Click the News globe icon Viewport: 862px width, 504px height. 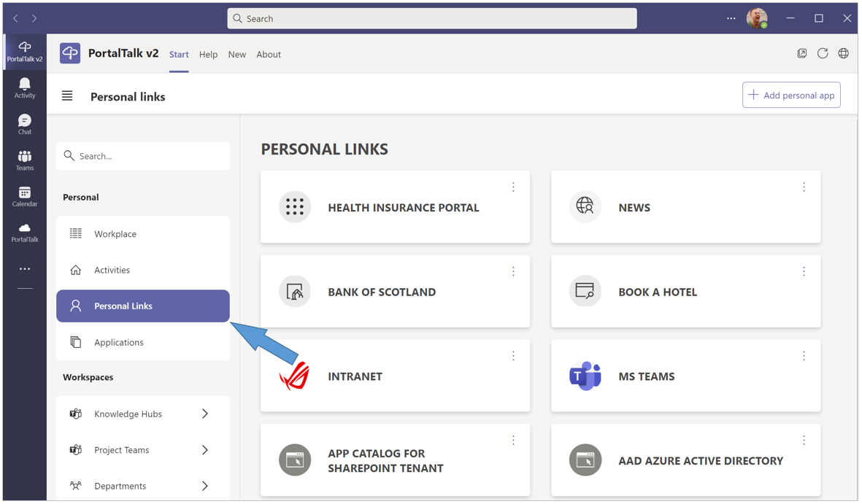585,206
